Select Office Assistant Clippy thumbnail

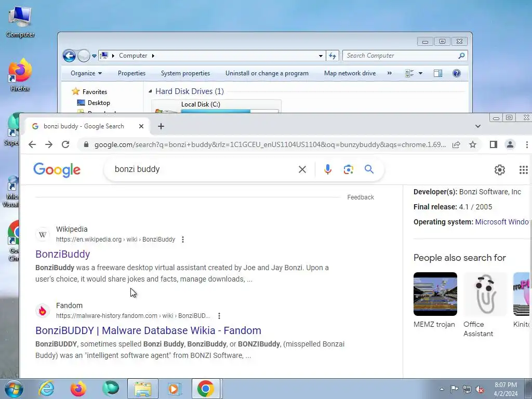(x=485, y=294)
